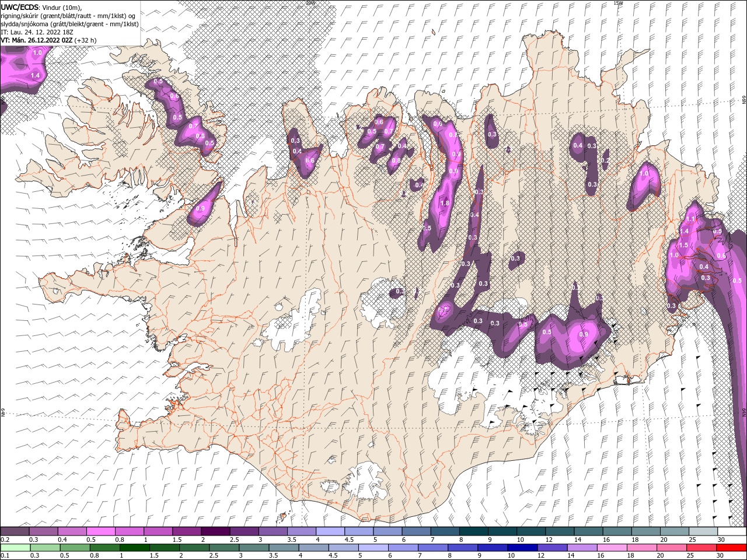Select the light purple swatch labeled 14, lower legend

[582, 548]
